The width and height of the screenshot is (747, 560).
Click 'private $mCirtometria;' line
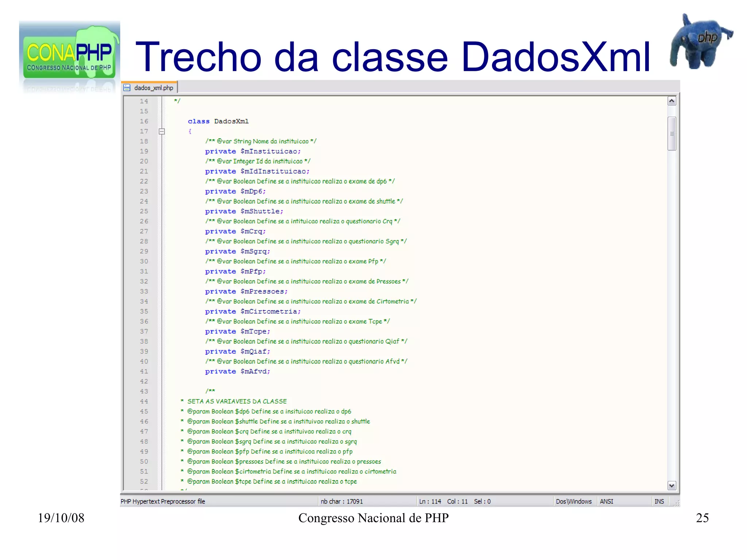click(x=253, y=312)
